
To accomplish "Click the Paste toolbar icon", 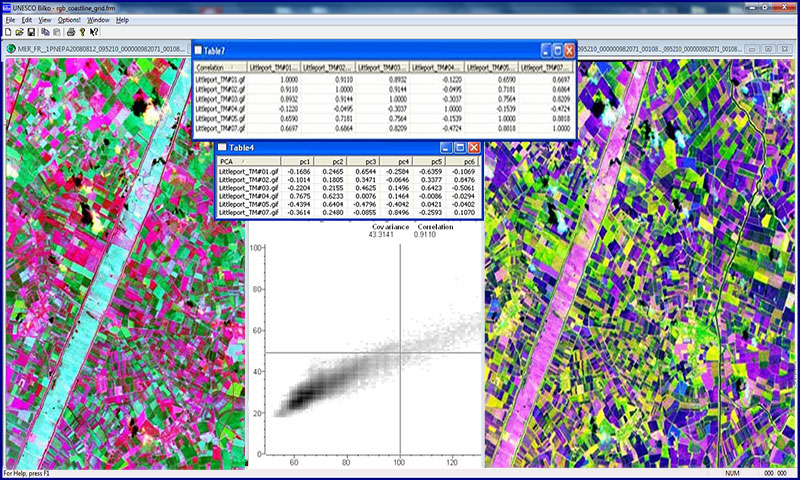I will [57, 32].
